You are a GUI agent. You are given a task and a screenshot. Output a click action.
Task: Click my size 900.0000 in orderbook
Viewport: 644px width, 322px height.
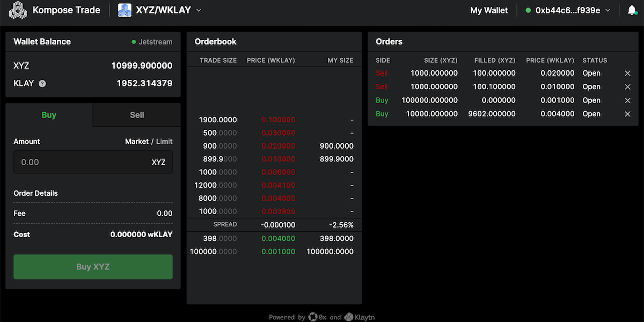336,146
